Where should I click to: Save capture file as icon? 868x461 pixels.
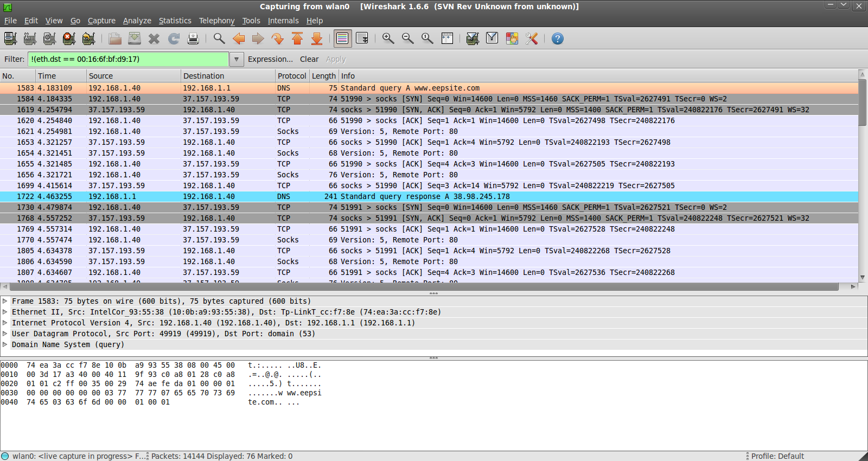click(x=135, y=39)
